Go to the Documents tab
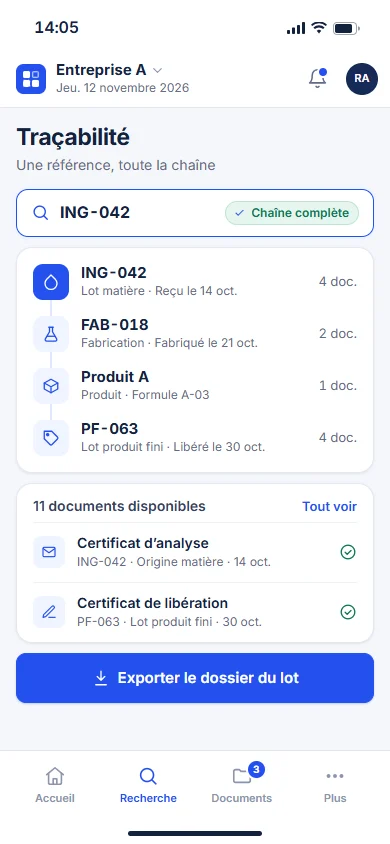This screenshot has width=390, height=844. pos(242,785)
